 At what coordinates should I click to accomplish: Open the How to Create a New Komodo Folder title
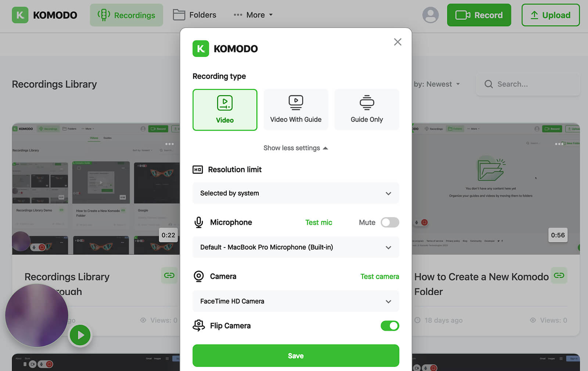pos(481,284)
